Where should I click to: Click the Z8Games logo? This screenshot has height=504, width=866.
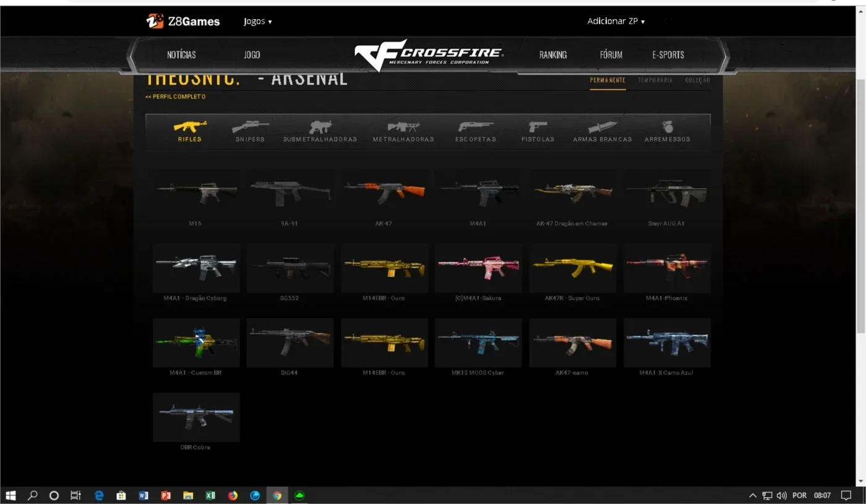(183, 22)
